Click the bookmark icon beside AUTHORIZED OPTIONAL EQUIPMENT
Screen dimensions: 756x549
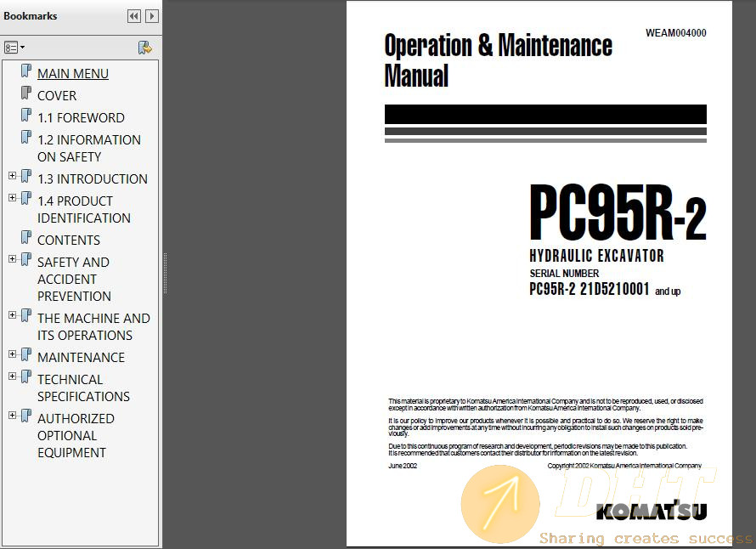pos(26,416)
